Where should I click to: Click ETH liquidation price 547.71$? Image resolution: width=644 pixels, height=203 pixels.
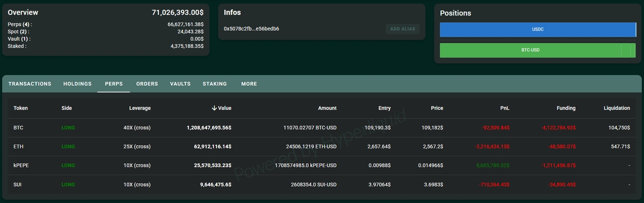[621, 147]
